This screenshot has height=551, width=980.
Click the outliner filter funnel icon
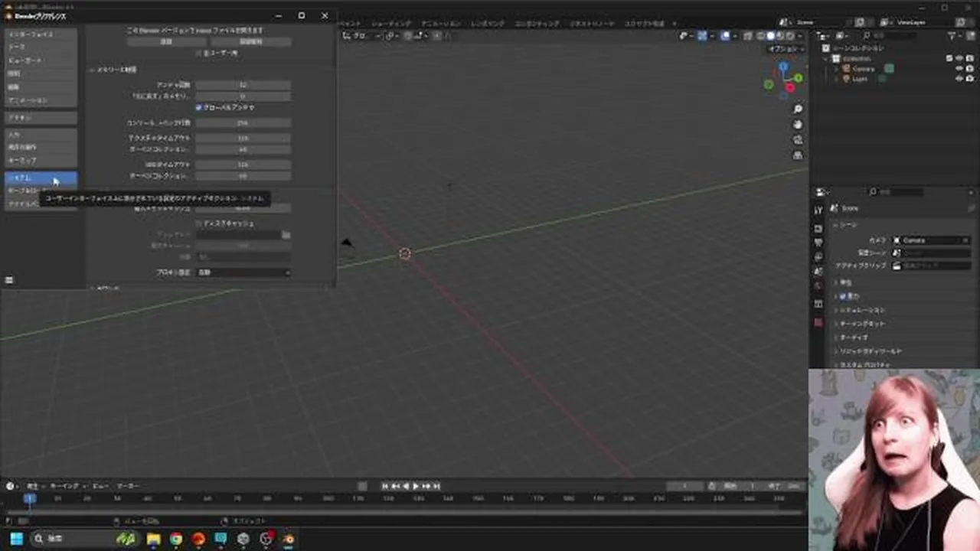pos(953,36)
